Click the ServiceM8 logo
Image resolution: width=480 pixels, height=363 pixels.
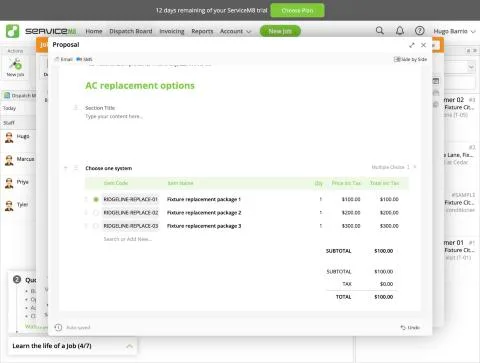pyautogui.click(x=41, y=31)
